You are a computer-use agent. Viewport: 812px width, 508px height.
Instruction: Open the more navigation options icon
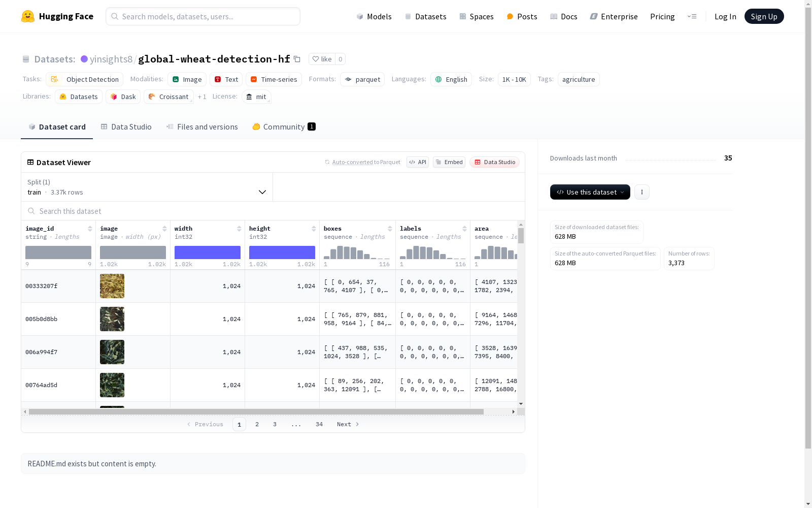(692, 16)
